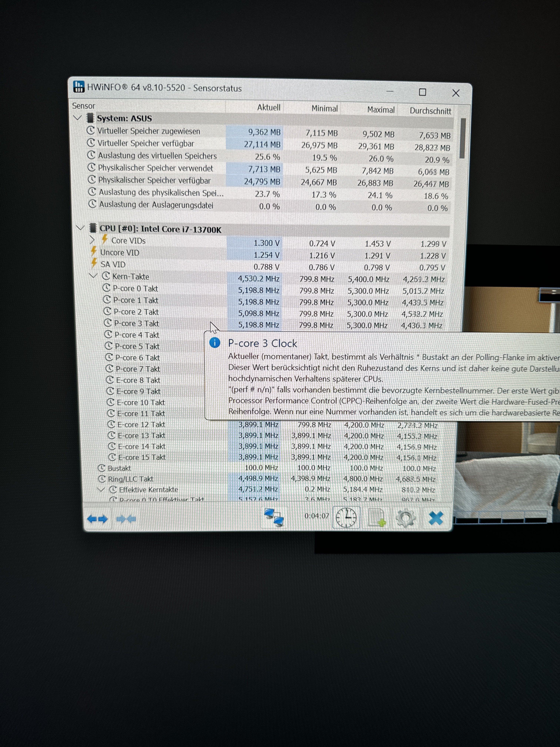
Task: Collapse the System: ASUS group chevron
Action: [78, 118]
